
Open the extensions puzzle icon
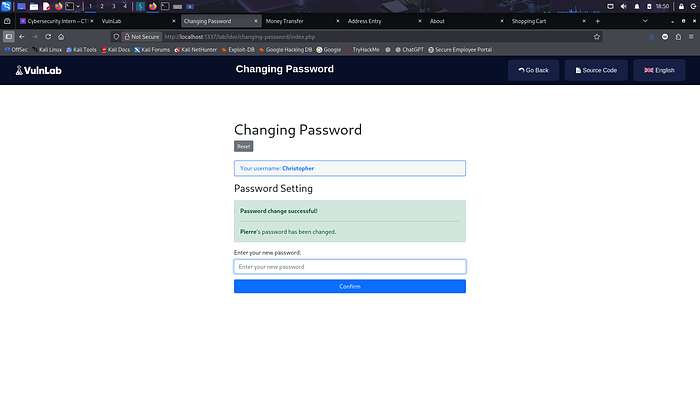[678, 37]
